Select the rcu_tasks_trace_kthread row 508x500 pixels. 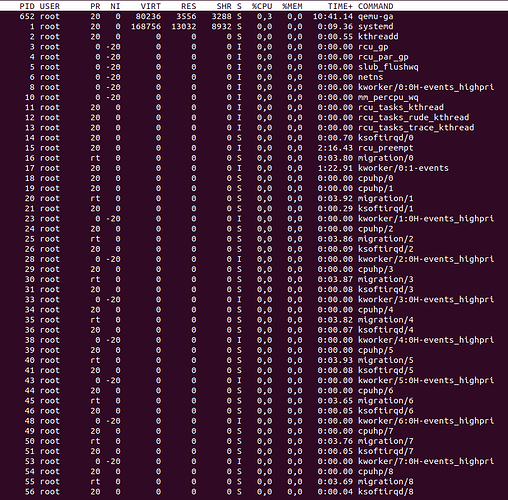click(x=254, y=128)
